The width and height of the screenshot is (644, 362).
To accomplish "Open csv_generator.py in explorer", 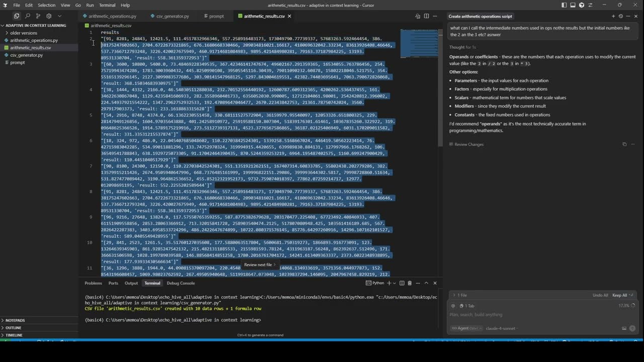I will click(x=39, y=55).
